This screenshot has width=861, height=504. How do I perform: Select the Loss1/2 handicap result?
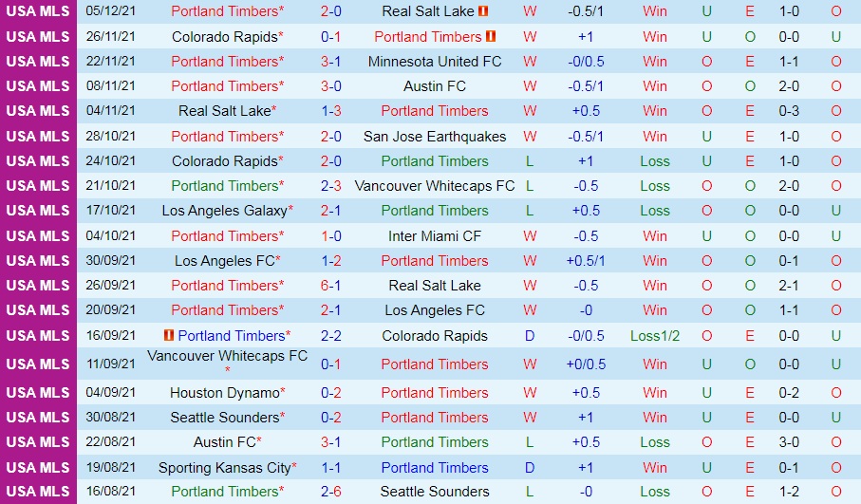pos(655,336)
